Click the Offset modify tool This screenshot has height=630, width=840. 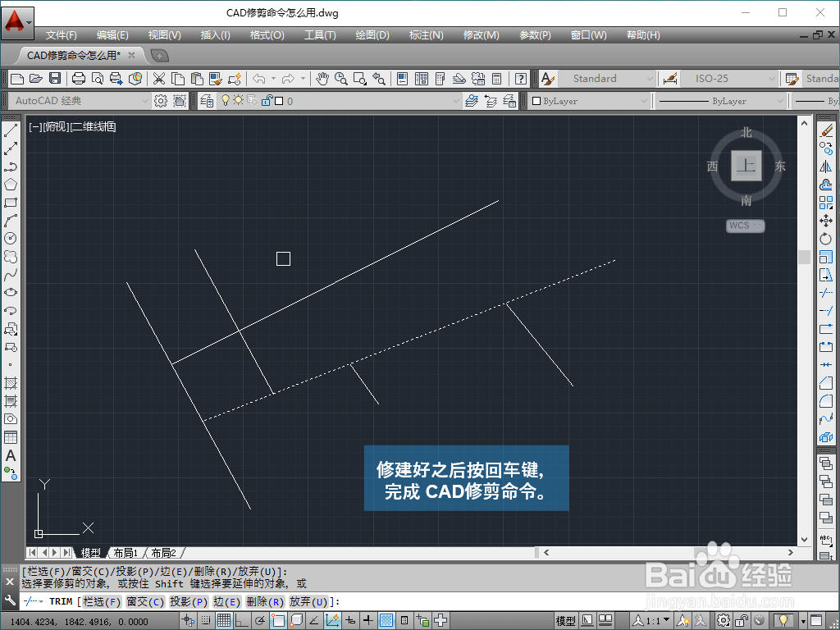coord(826,185)
